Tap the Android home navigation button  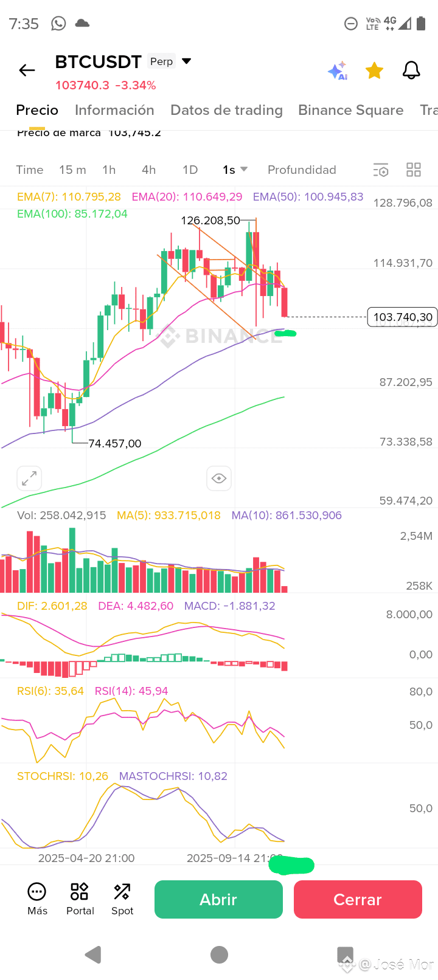[x=219, y=954]
